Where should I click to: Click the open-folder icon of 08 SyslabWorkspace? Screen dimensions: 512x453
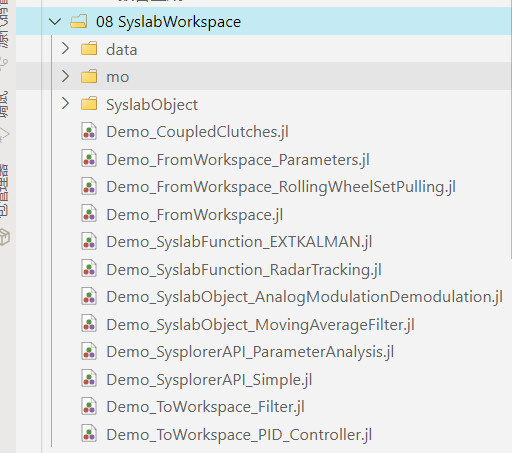79,21
